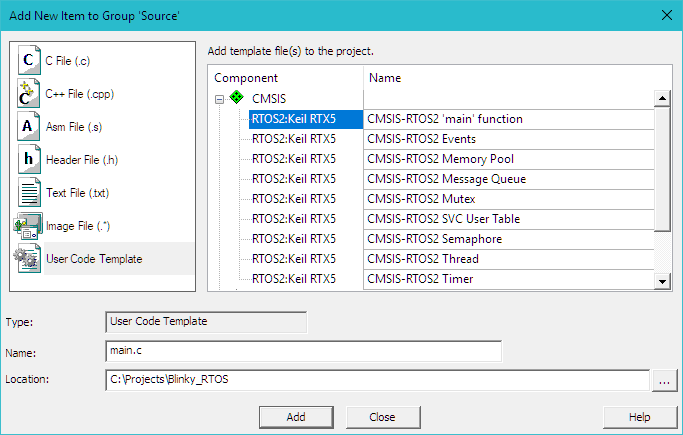Click the Add button
Screen dimensions: 683x435
click(x=296, y=417)
